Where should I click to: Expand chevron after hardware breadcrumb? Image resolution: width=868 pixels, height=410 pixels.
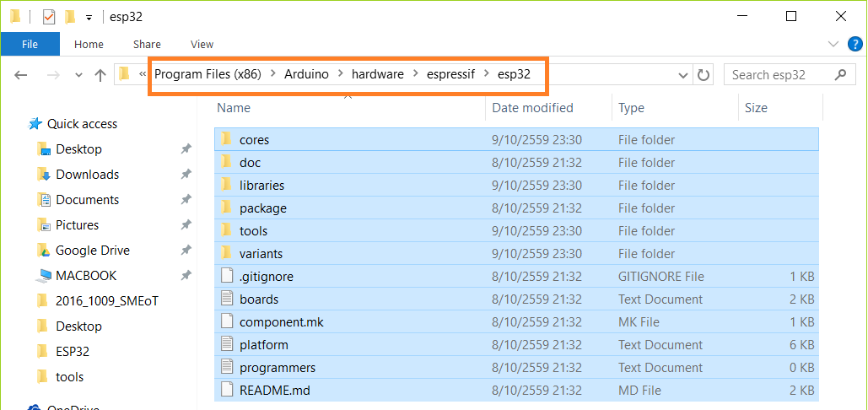tap(415, 74)
